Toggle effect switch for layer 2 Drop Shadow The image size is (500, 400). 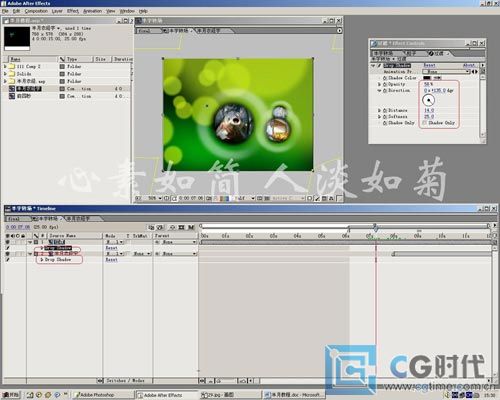tap(7, 259)
